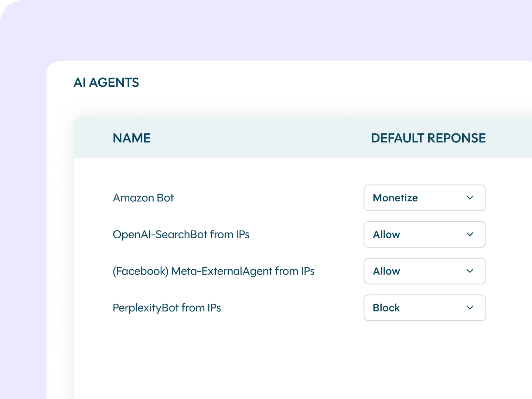Click the chevron arrow in the Monetize dropdown
This screenshot has width=532, height=399.
[470, 198]
